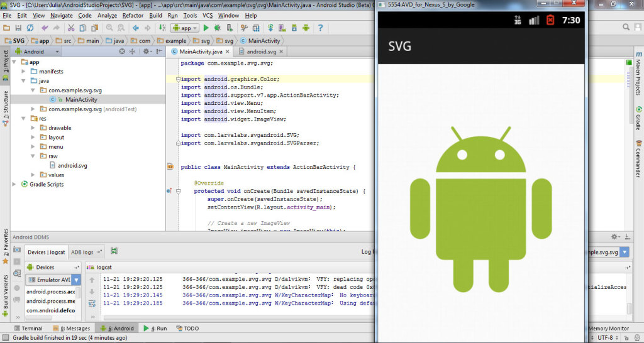The image size is (644, 343).
Task: Click Collapse All icon in Project panel
Action: point(132,52)
